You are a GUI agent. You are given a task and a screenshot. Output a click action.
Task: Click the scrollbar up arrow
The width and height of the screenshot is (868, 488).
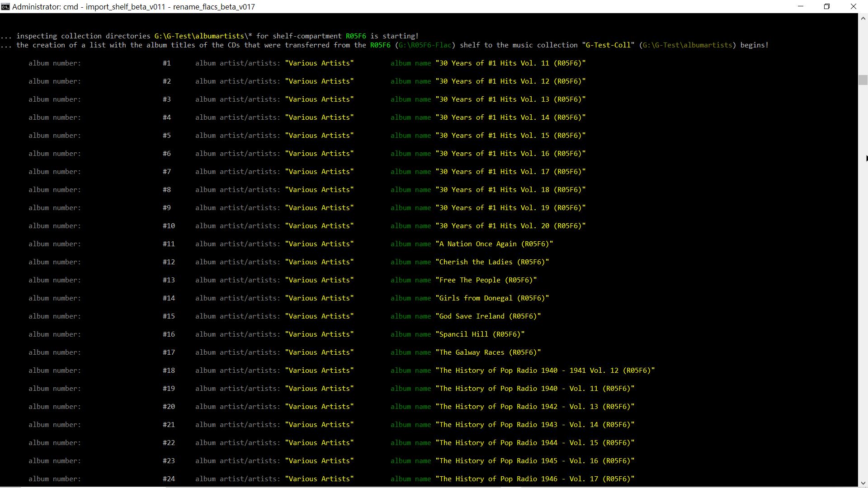point(863,19)
